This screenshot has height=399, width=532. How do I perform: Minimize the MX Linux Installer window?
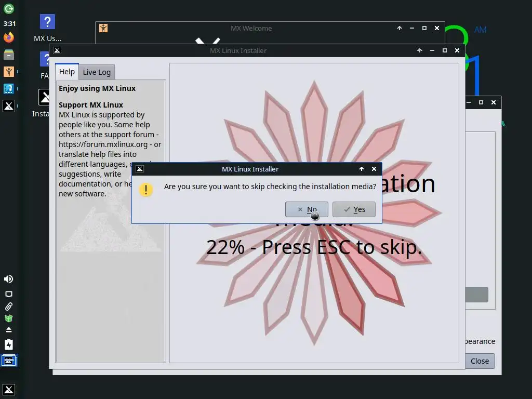432,50
